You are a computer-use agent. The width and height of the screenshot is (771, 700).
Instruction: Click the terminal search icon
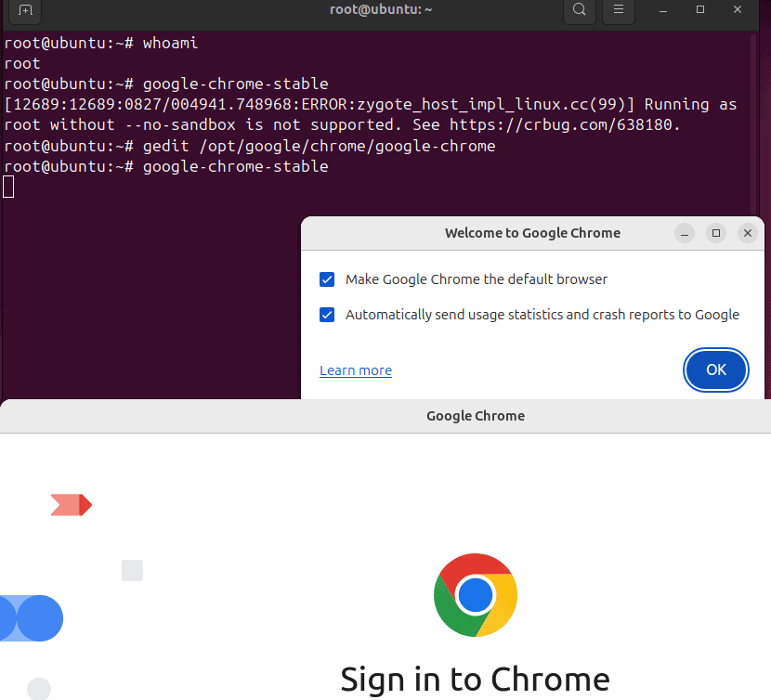[580, 10]
